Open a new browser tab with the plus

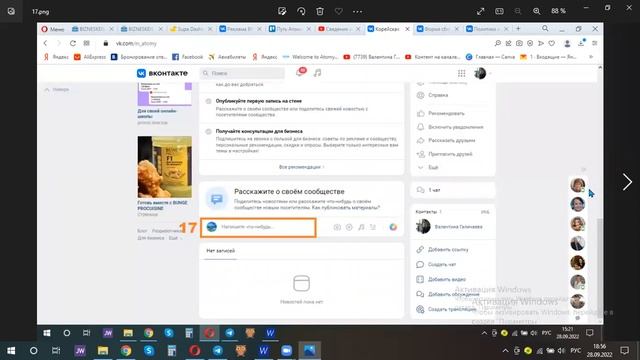(x=518, y=29)
